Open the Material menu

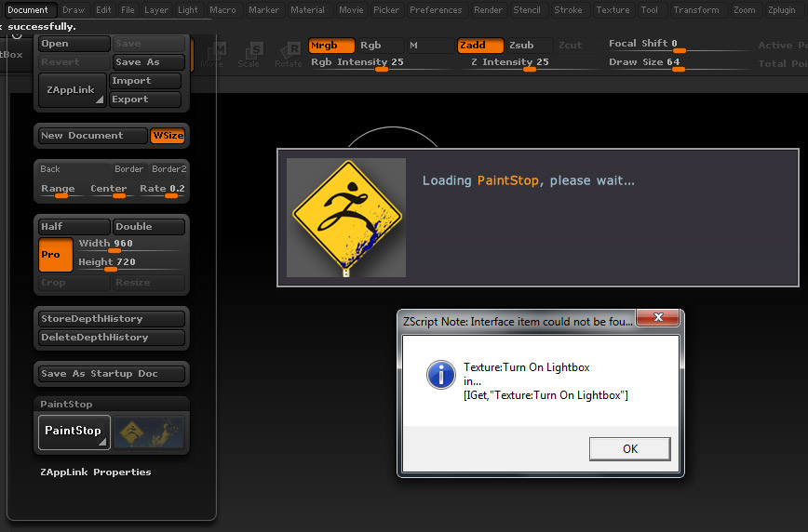pos(307,10)
